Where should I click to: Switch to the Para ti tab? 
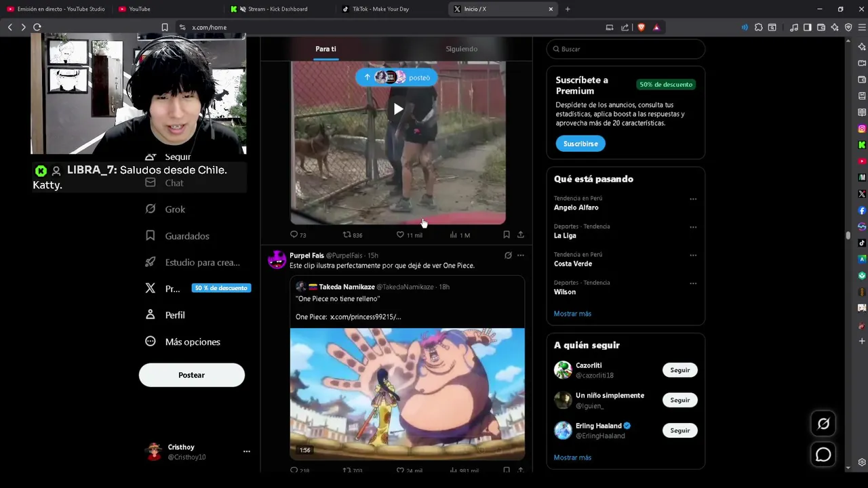(325, 49)
